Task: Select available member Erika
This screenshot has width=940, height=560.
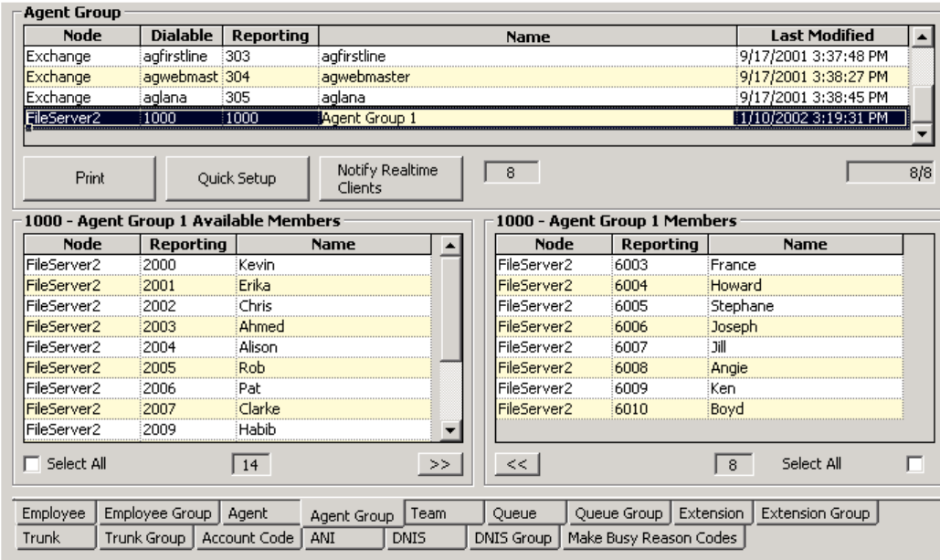Action: point(227,285)
